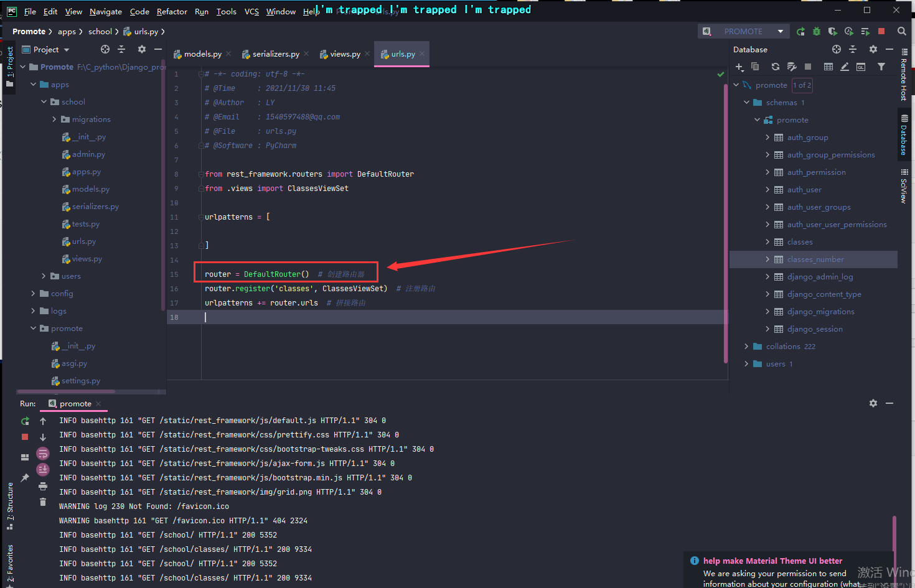
Task: Click the concurrency run icon in top toolbar
Action: 865,31
